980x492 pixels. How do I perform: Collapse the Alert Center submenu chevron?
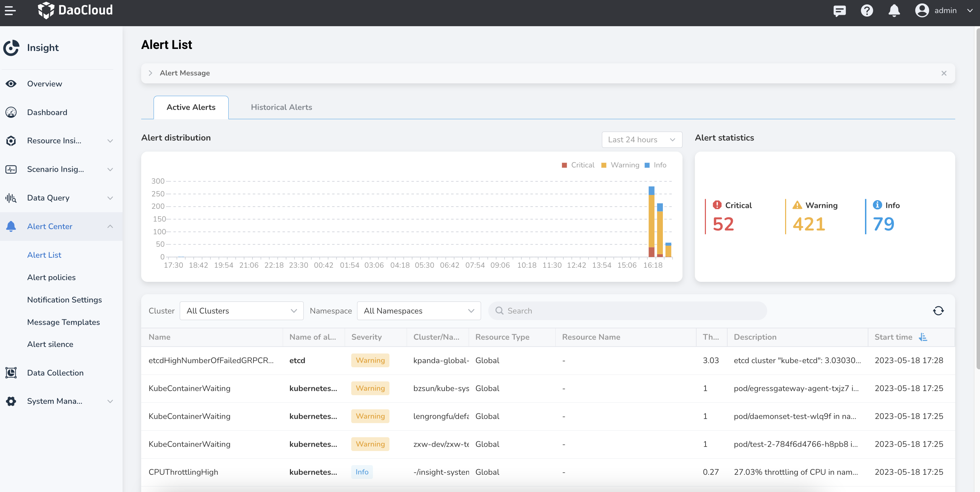click(x=110, y=226)
